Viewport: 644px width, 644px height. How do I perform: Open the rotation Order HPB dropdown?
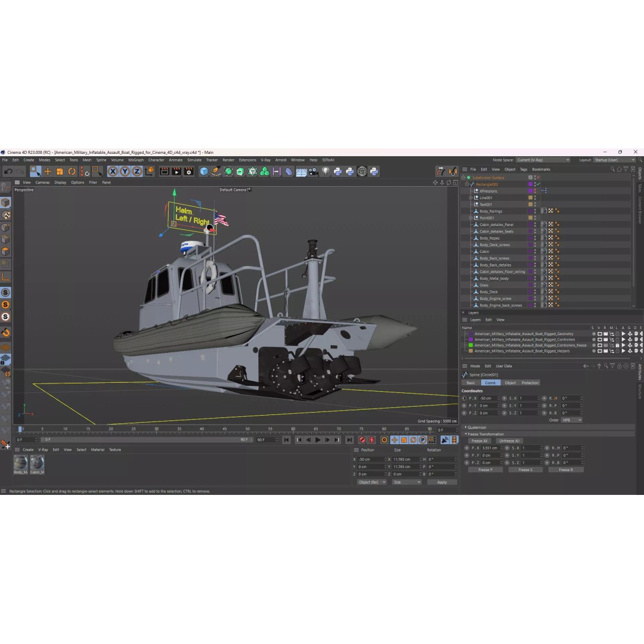coord(572,420)
